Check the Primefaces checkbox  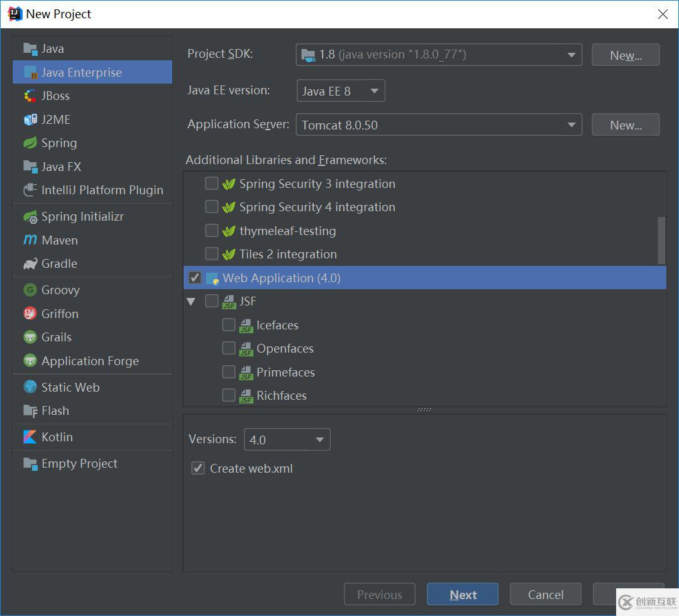(229, 372)
